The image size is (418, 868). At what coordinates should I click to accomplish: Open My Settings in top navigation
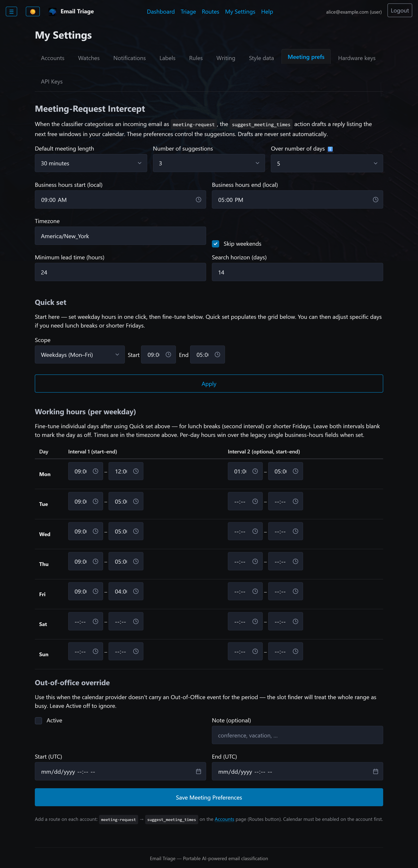pos(240,11)
